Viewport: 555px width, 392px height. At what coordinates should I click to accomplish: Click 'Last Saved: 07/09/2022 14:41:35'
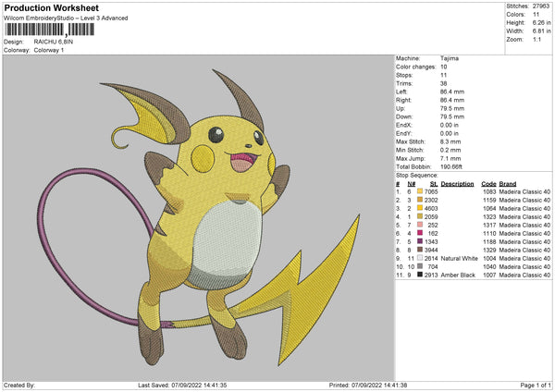[182, 385]
